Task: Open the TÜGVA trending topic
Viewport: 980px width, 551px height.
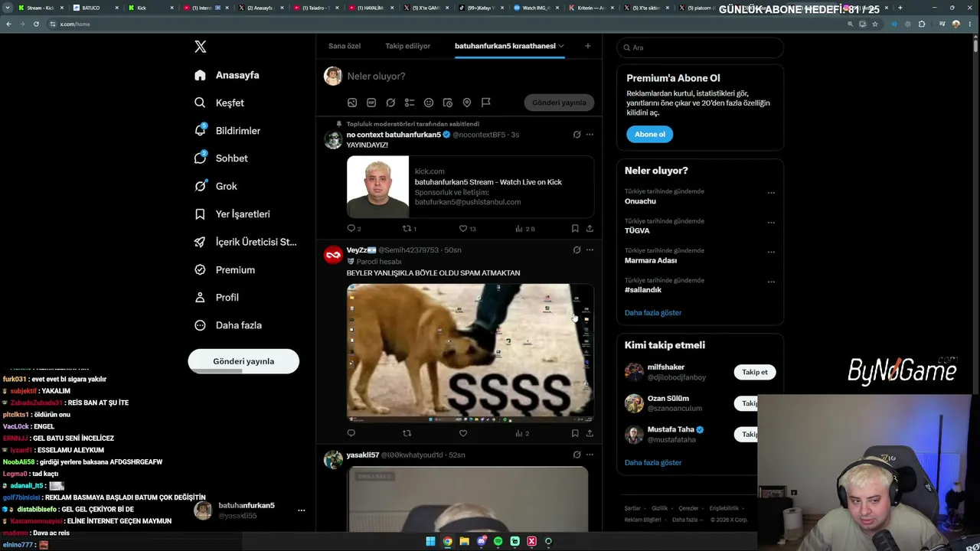Action: click(637, 230)
